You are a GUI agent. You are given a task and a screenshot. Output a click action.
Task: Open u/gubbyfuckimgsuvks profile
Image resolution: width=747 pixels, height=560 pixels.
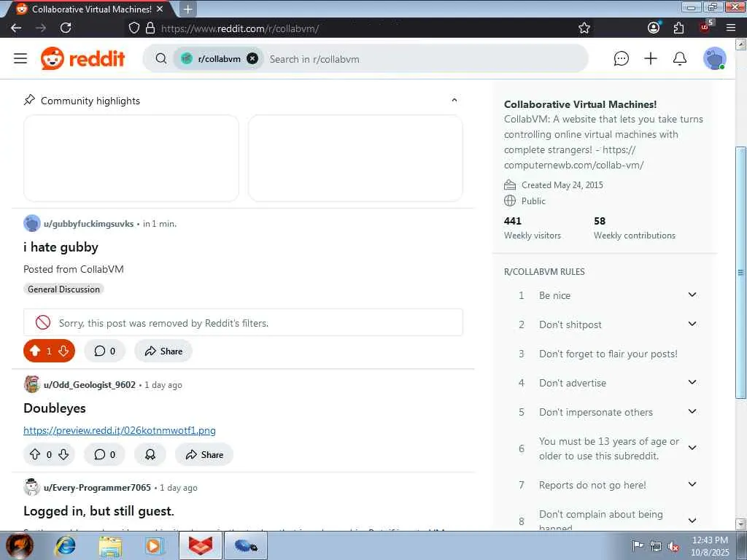pyautogui.click(x=88, y=224)
